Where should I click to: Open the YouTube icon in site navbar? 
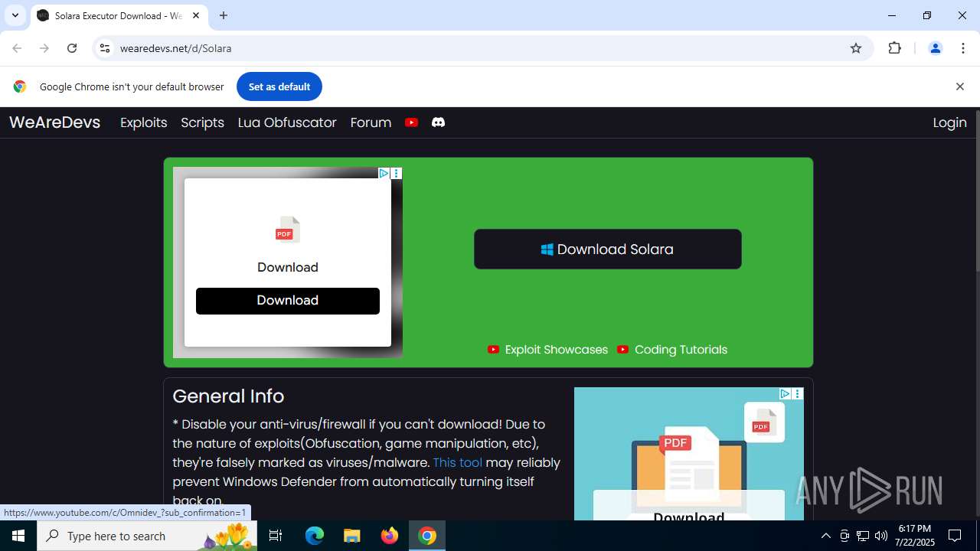pos(411,122)
